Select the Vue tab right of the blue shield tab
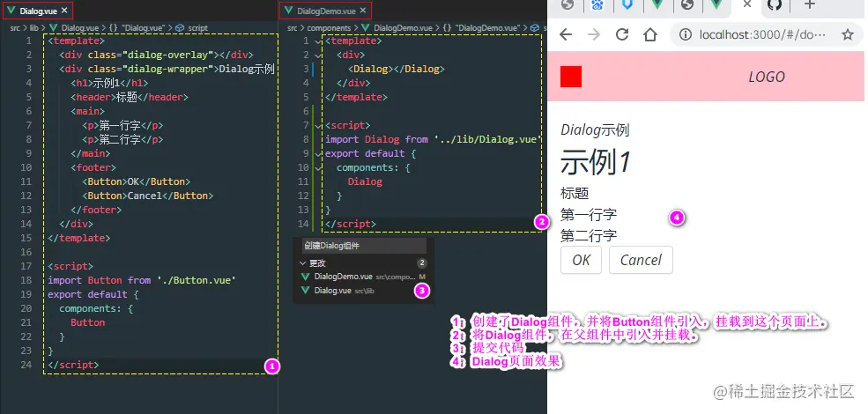 tap(657, 5)
